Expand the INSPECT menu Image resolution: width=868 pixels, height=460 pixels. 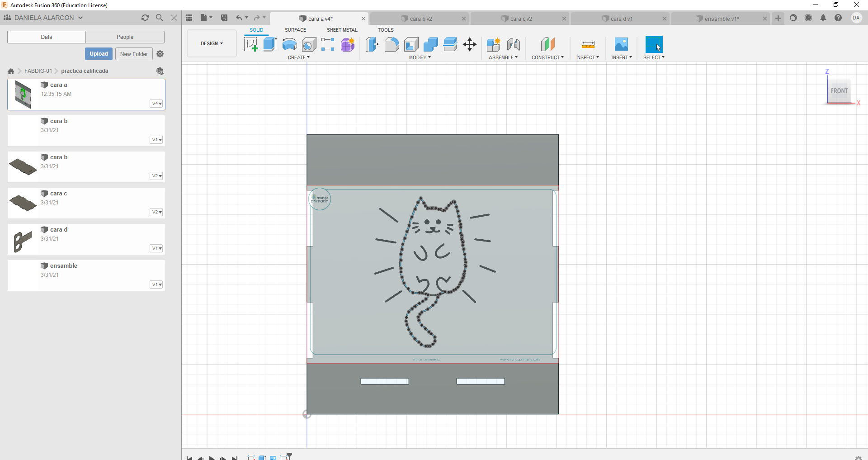point(588,57)
